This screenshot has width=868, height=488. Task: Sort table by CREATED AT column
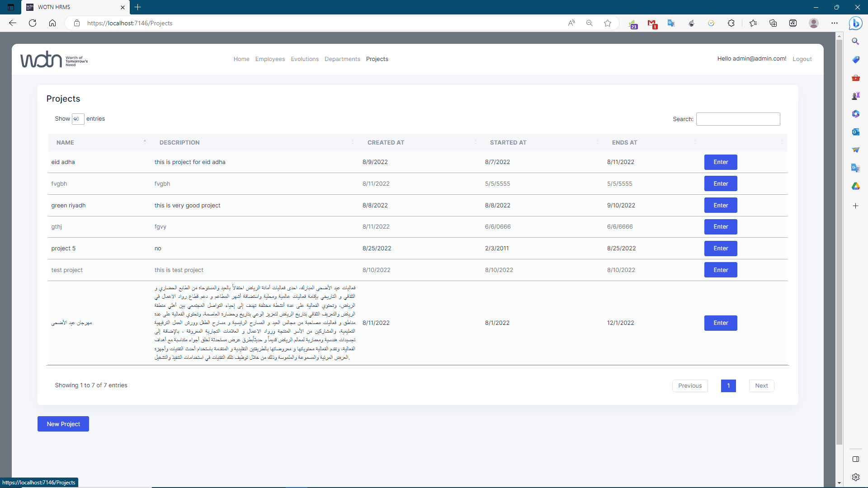[420, 142]
